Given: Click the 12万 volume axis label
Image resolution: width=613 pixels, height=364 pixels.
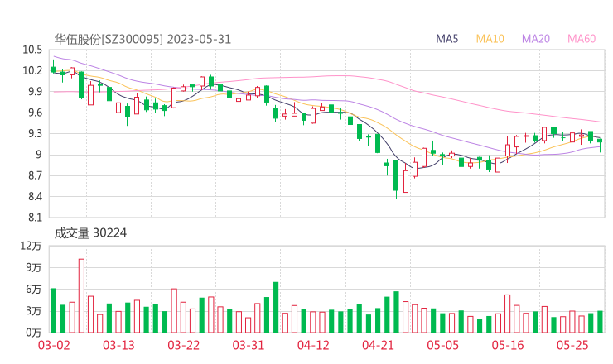Looking at the screenshot, I should [31, 246].
